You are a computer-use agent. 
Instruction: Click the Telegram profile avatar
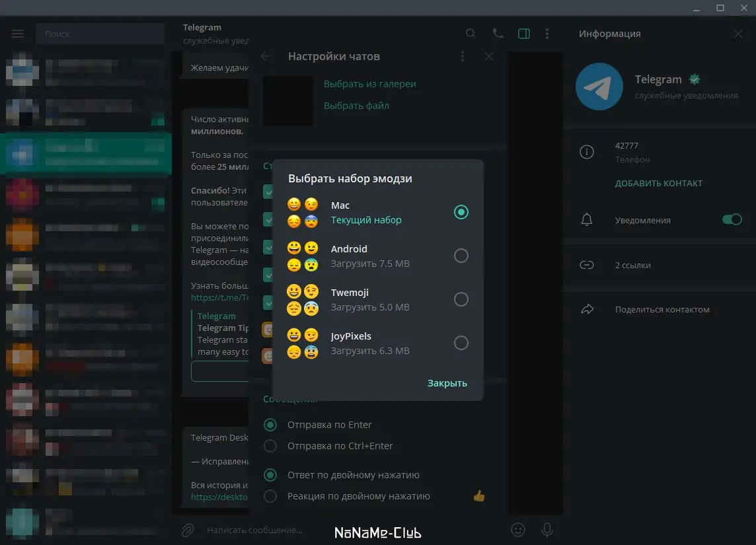coord(599,87)
